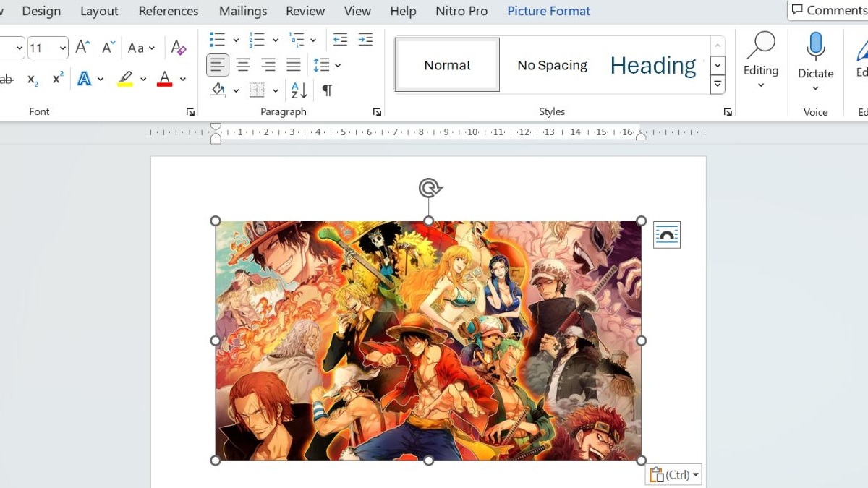The width and height of the screenshot is (868, 488).
Task: Open the Styles pane launcher
Action: 728,112
